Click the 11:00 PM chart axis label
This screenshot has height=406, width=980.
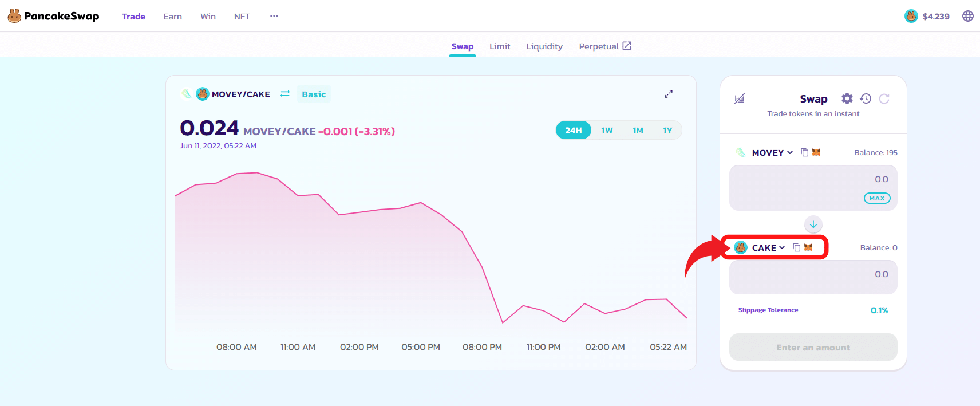tap(544, 347)
